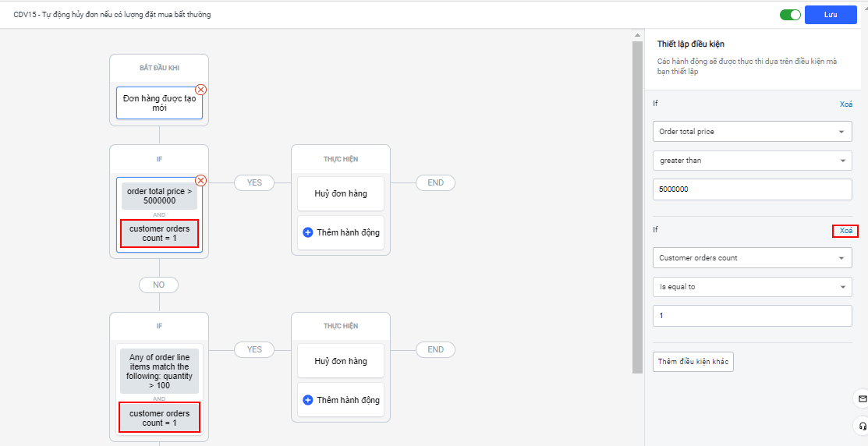Click the 'Lưu' save button
868x446 pixels.
coord(831,15)
